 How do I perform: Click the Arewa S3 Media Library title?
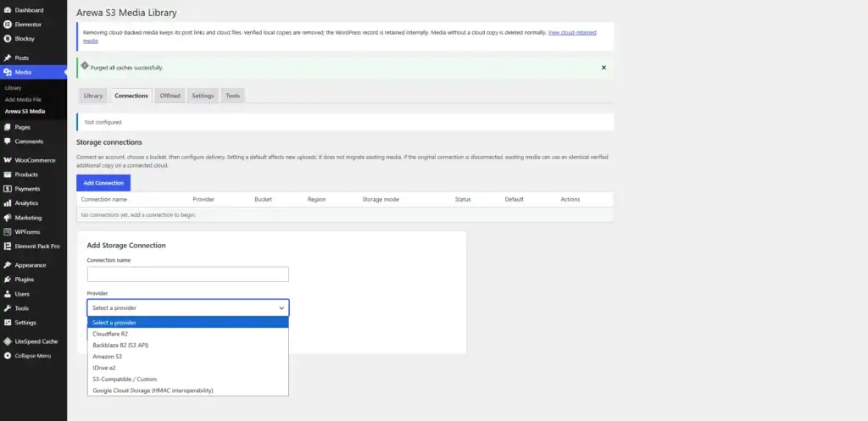point(127,12)
